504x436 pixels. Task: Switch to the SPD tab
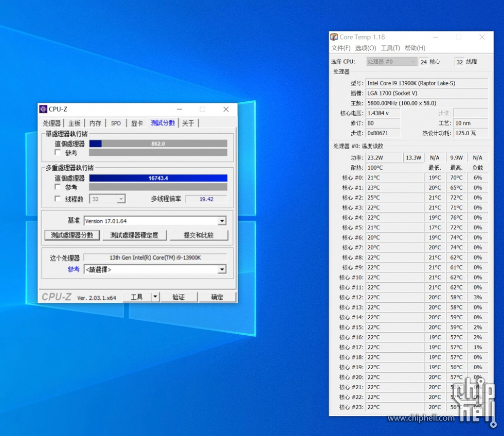(x=116, y=123)
